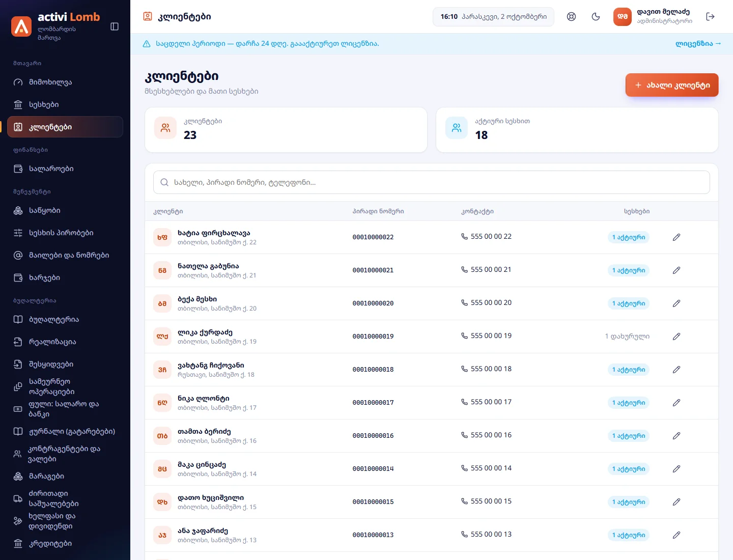Click 1 აქტიური badge for ხატია ფირცხალავა
This screenshot has width=733, height=560.
pos(629,237)
